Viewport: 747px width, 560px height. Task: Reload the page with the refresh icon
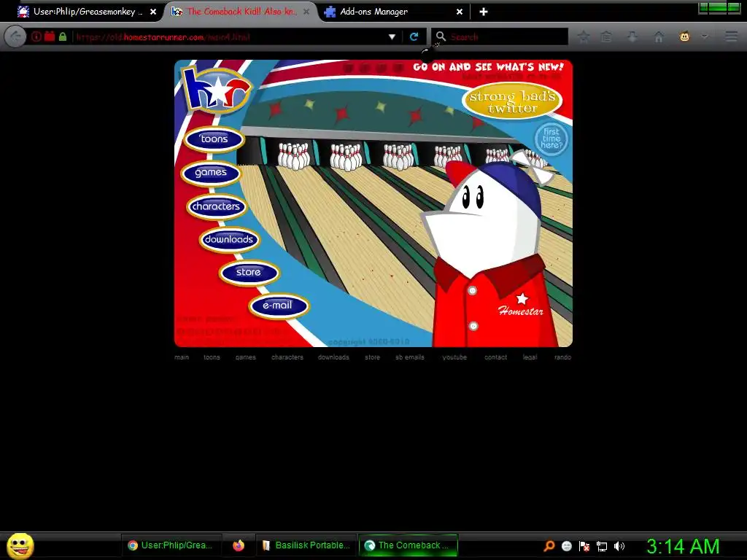coord(414,36)
